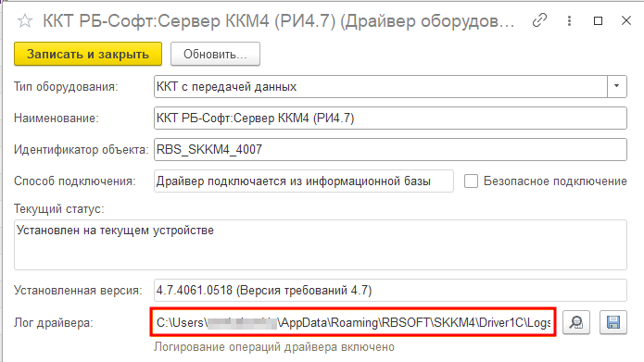The width and height of the screenshot is (644, 362).
Task: Click the 'Обновить...' button
Action: tap(215, 54)
